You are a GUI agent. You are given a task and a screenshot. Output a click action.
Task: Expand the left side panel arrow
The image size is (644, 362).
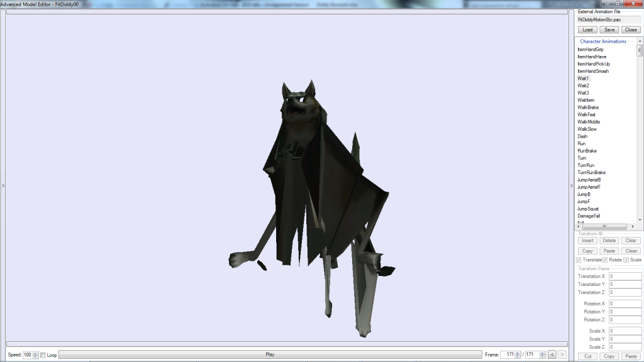3,185
